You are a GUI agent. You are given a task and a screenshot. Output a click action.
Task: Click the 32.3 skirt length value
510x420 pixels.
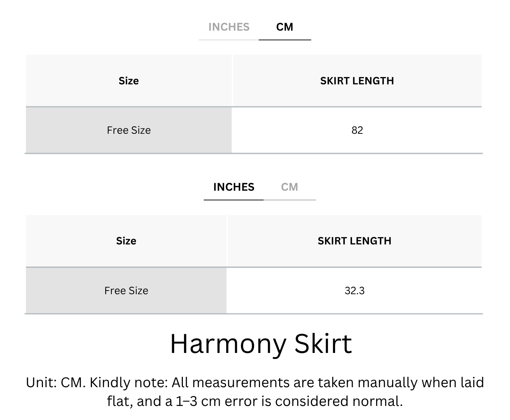point(355,291)
